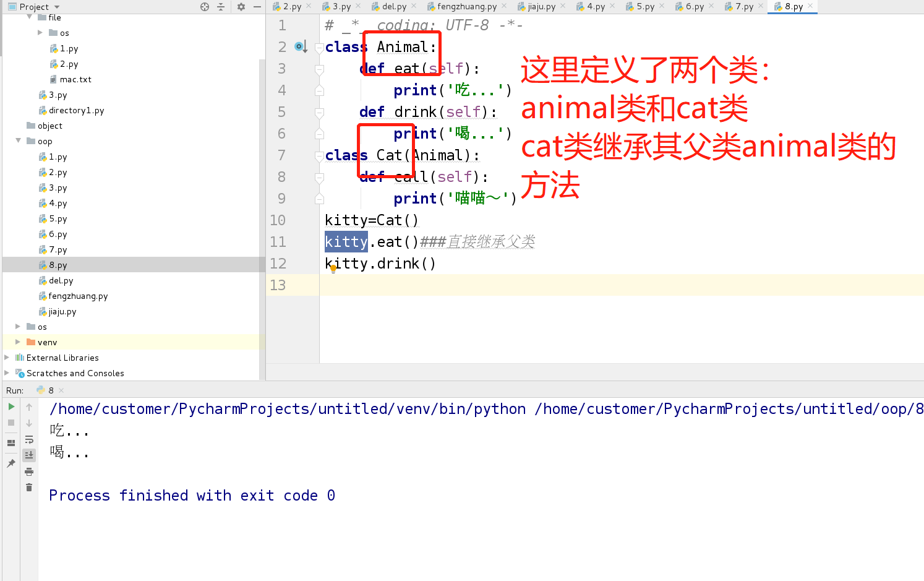Image resolution: width=924 pixels, height=581 pixels.
Task: Disable the Scroll to End option
Action: (29, 455)
